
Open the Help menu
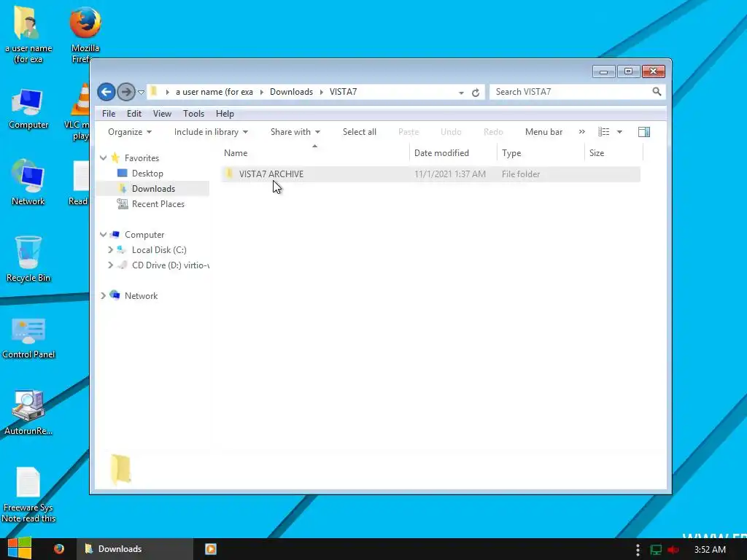click(225, 114)
